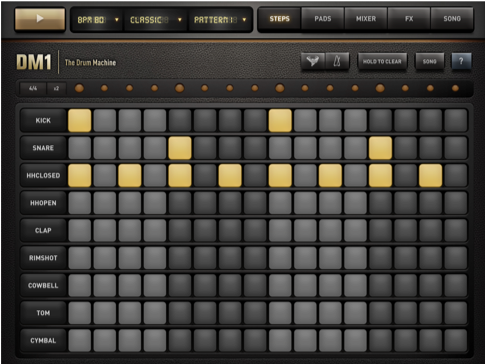Screen dimensions: 485x364
Task: Click the step 9 beat indicator dot
Action: pyautogui.click(x=280, y=88)
